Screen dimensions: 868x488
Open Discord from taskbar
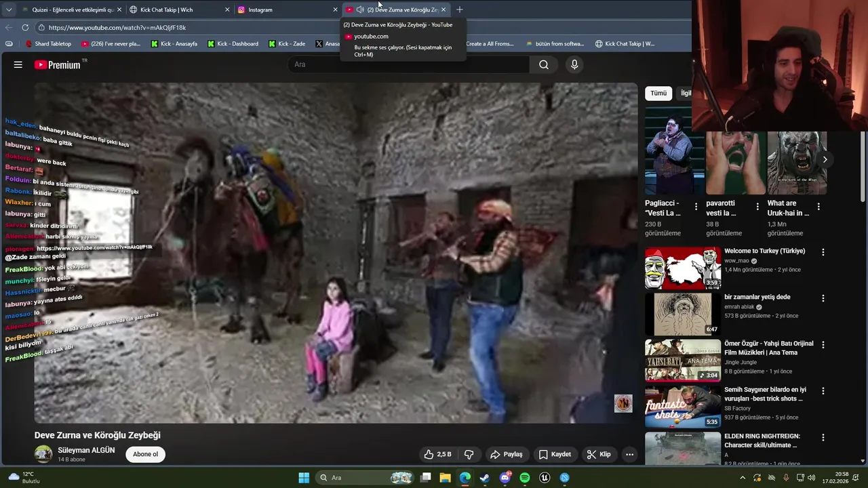(505, 478)
